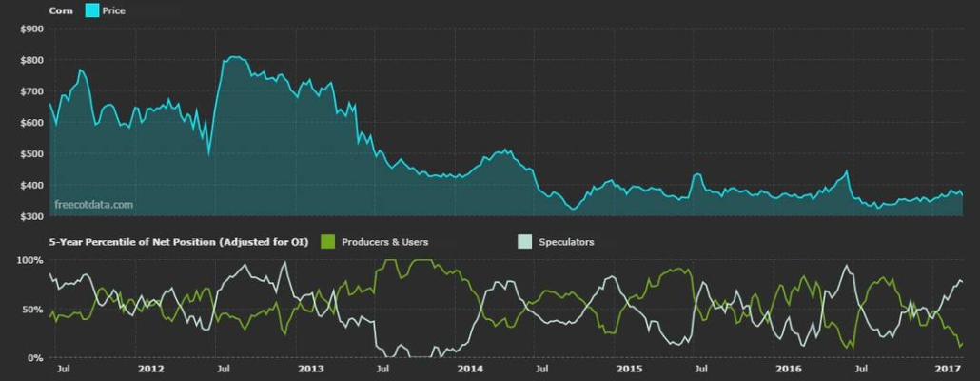The height and width of the screenshot is (381, 980).
Task: Toggle the Price series legend label
Action: point(113,10)
